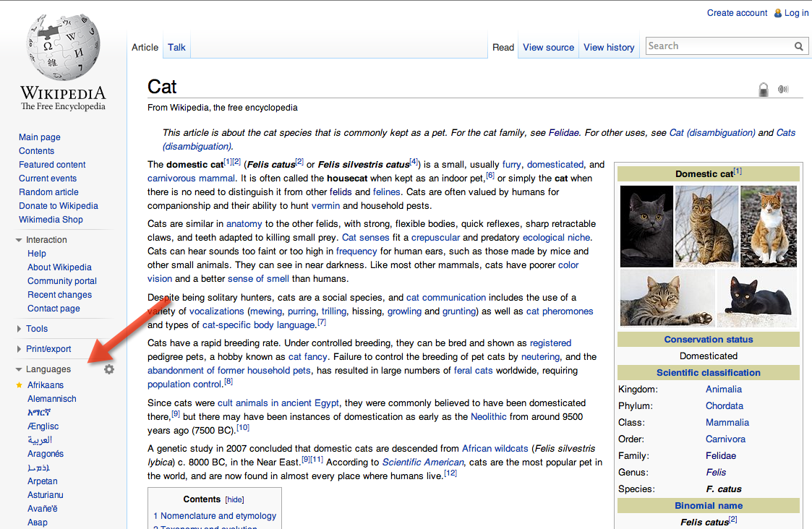Click Donate to Wikipedia link
Viewport: 812px width, 529px height.
(59, 205)
